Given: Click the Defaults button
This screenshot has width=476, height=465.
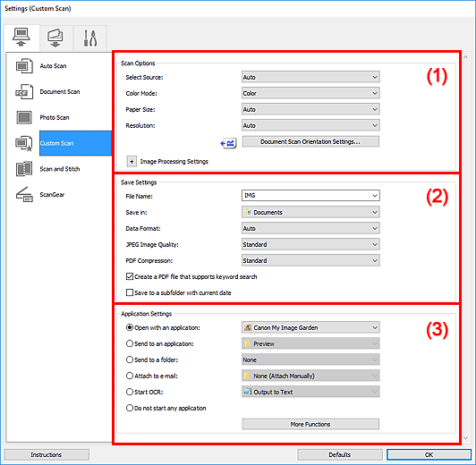Looking at the screenshot, I should pos(340,454).
